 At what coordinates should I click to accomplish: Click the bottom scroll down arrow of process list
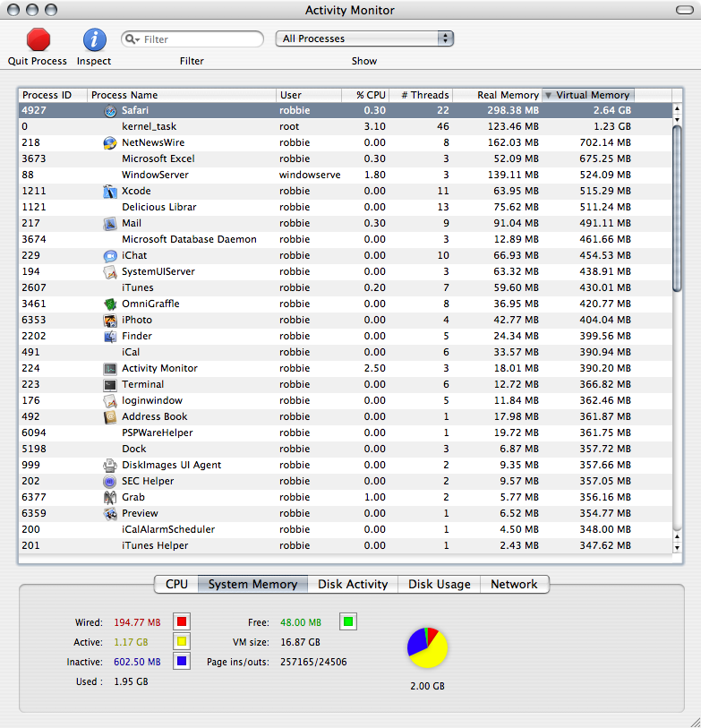[x=678, y=548]
